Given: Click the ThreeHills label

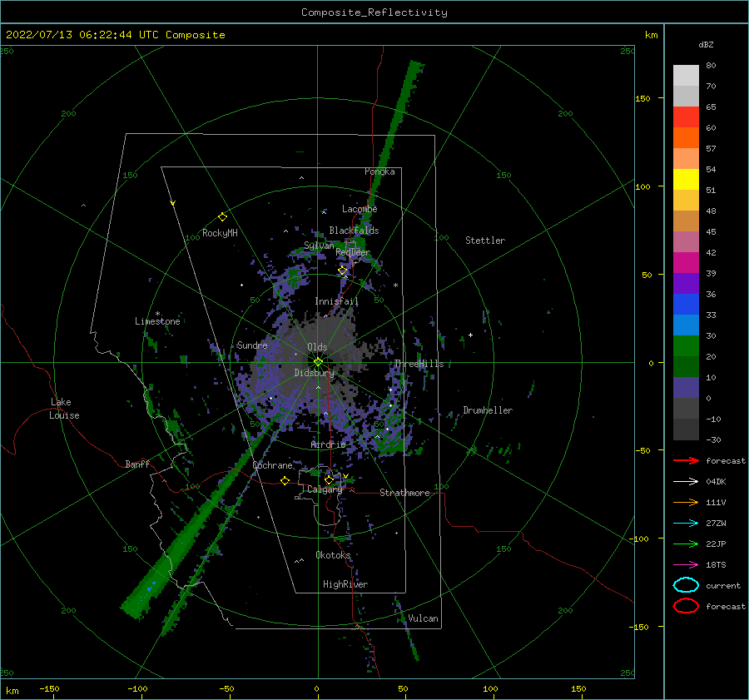Looking at the screenshot, I should click(x=419, y=364).
